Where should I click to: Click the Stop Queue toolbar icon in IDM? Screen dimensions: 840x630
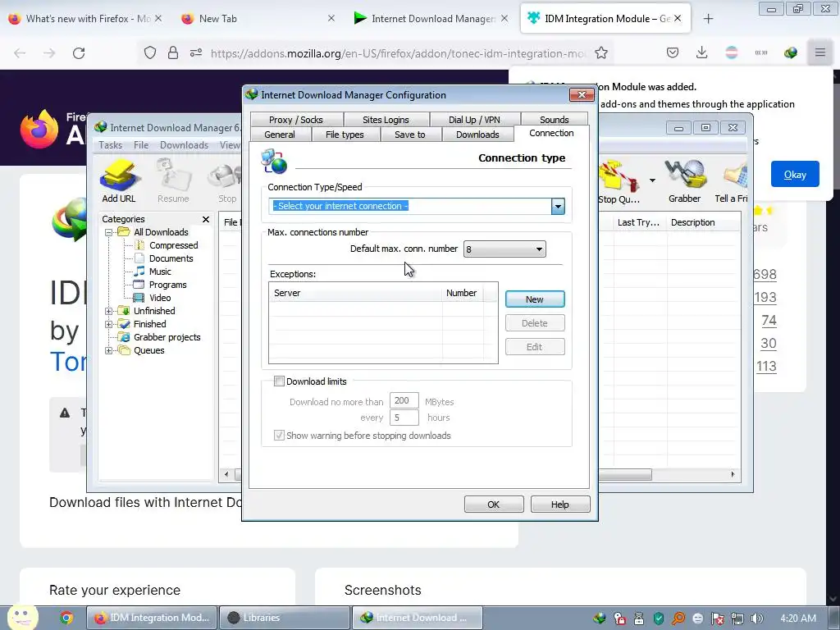(619, 182)
